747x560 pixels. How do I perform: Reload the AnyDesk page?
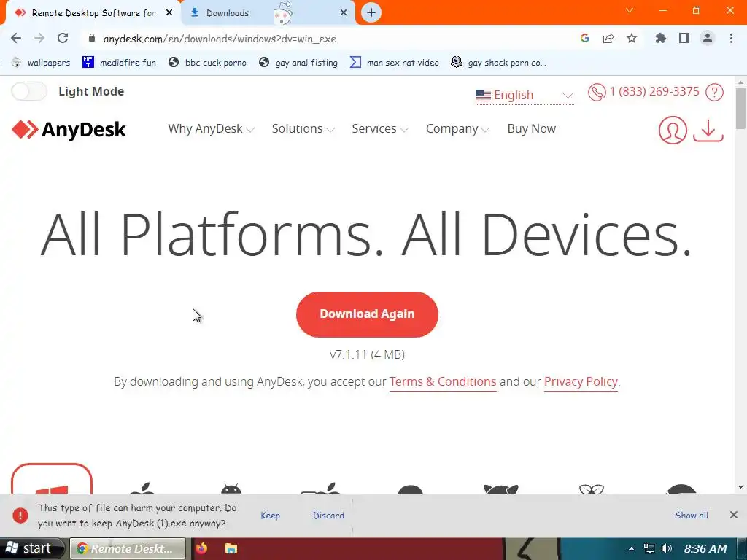63,38
